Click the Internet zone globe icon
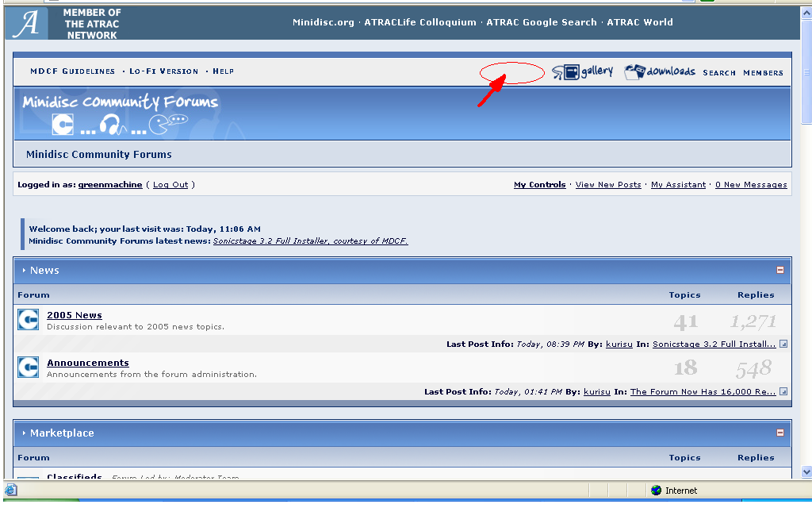 pos(656,491)
